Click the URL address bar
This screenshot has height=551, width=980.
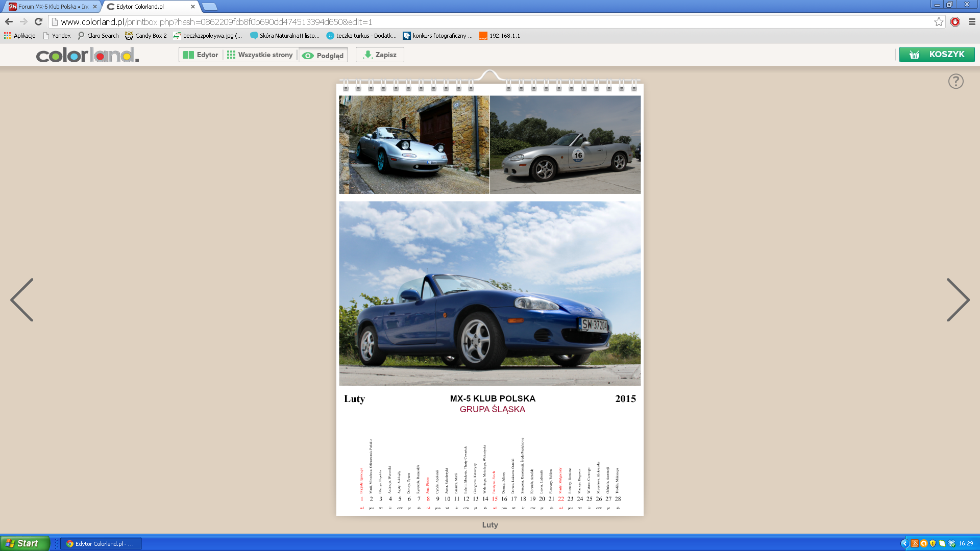(x=490, y=21)
